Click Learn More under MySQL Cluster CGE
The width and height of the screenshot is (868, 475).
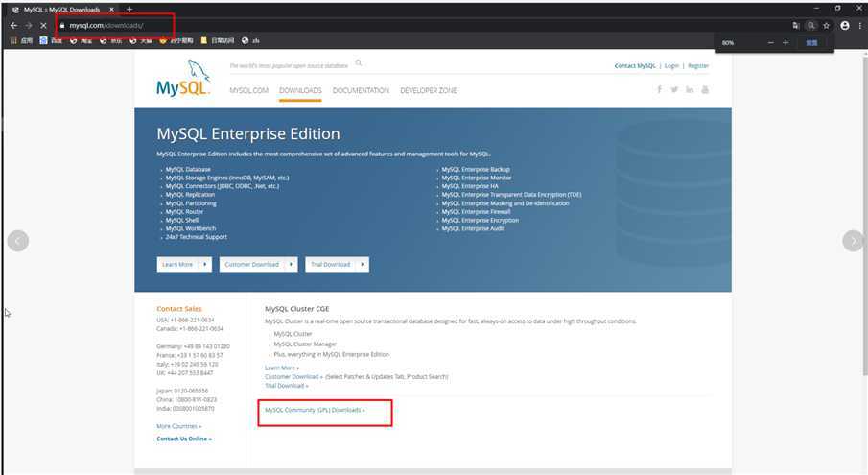[282, 368]
